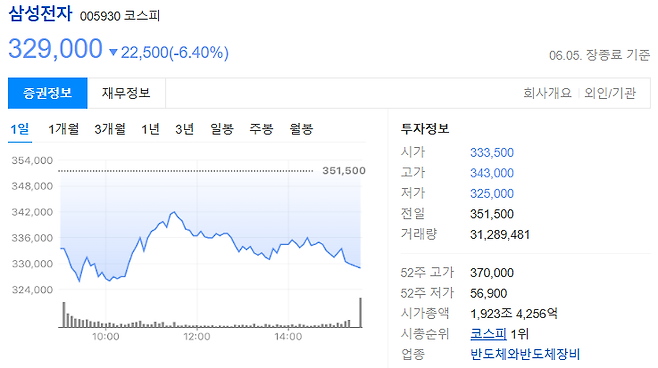Select the 1일 chart period
Screen dimensions: 658x368
click(20, 129)
